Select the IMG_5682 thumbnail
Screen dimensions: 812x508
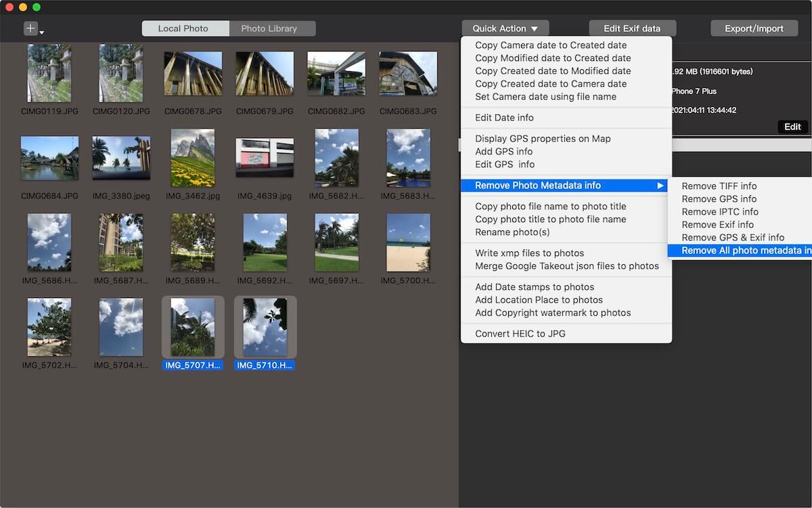coord(336,158)
